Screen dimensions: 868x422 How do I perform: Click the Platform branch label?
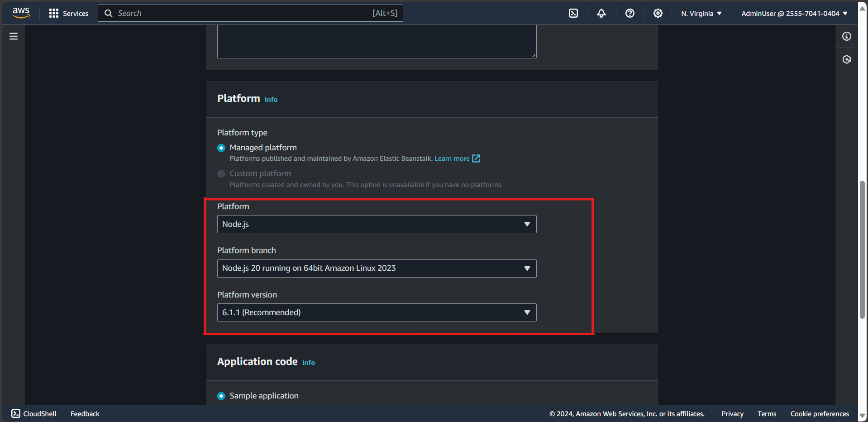[x=247, y=250]
